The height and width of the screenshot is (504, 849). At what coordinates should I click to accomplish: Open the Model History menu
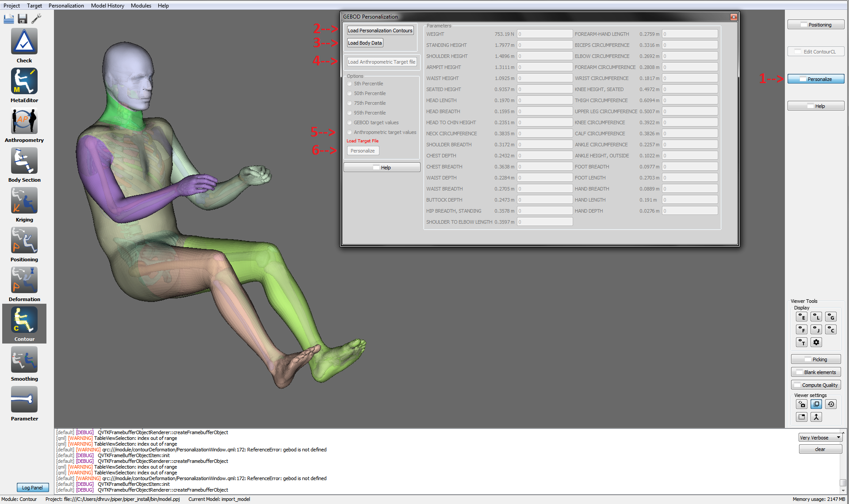[107, 5]
